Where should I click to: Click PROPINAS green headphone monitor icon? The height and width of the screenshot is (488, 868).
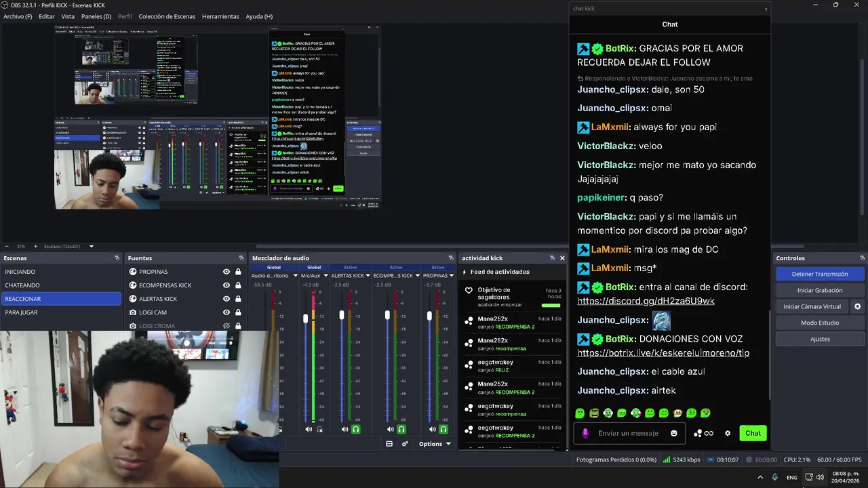(x=443, y=429)
